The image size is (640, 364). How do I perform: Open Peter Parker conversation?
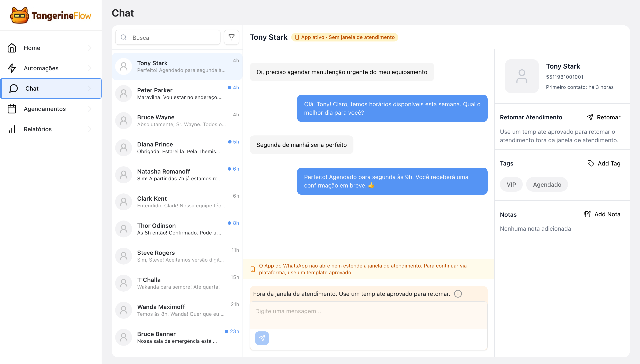pos(177,94)
